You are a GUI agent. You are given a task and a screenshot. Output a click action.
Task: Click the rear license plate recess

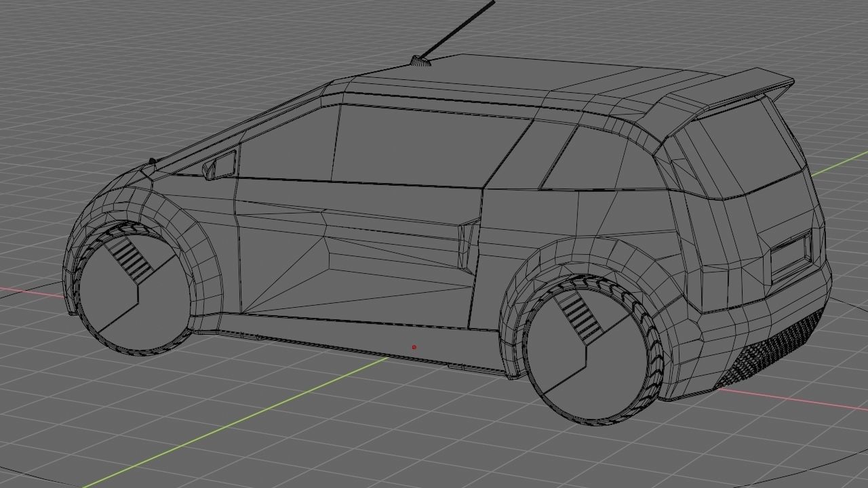[x=790, y=256]
